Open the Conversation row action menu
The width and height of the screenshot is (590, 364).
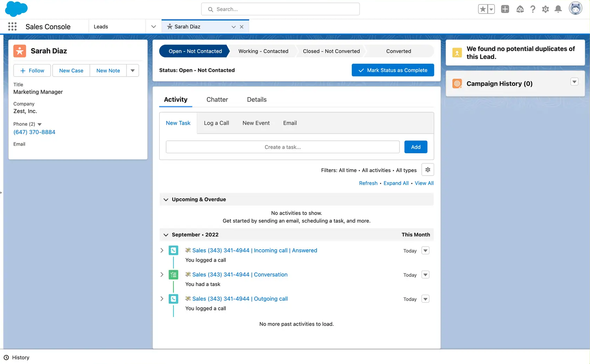point(425,274)
